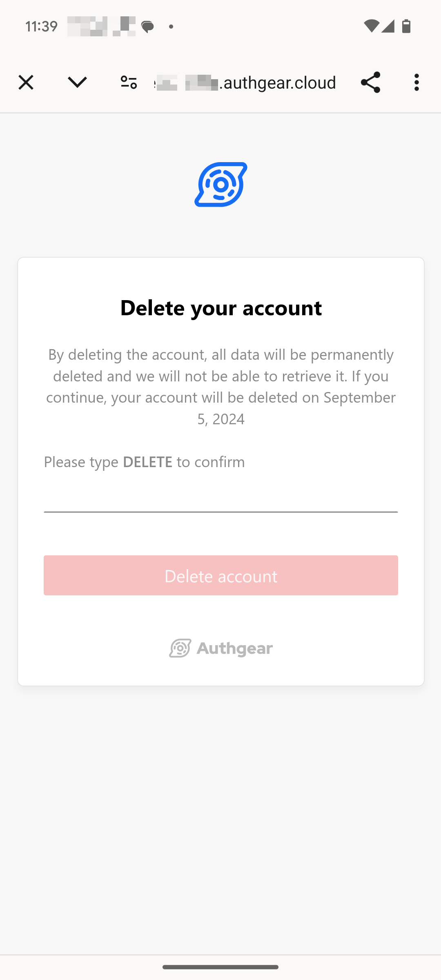Image resolution: width=441 pixels, height=980 pixels.
Task: Tap the 11:39 clock in the status bar
Action: 41,27
